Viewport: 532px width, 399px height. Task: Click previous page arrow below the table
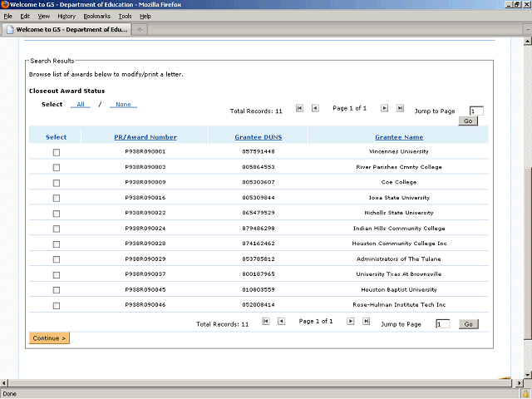point(281,321)
